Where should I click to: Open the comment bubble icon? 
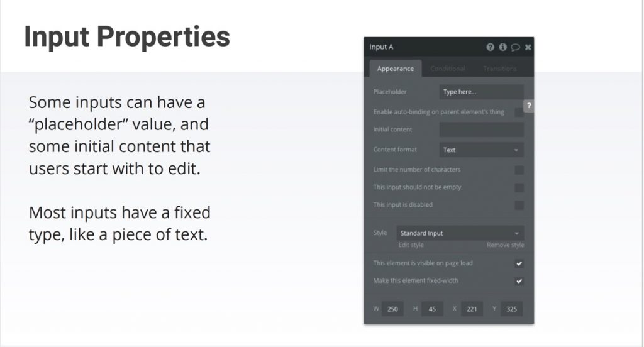(516, 48)
